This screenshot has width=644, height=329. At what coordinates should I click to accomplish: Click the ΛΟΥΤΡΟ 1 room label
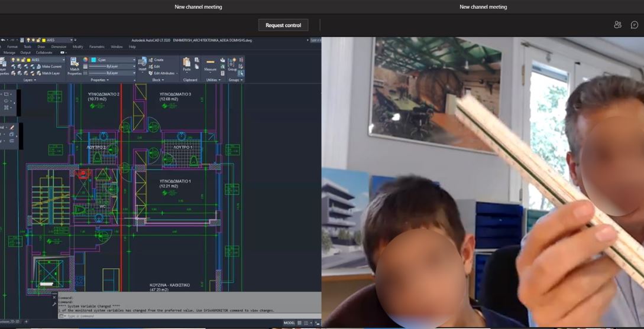click(183, 147)
